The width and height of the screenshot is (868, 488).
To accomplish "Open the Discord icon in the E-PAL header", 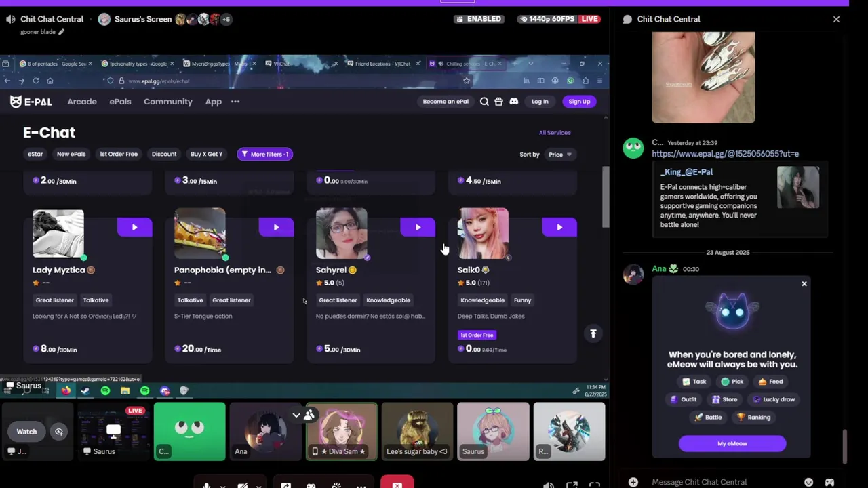I will pyautogui.click(x=513, y=102).
